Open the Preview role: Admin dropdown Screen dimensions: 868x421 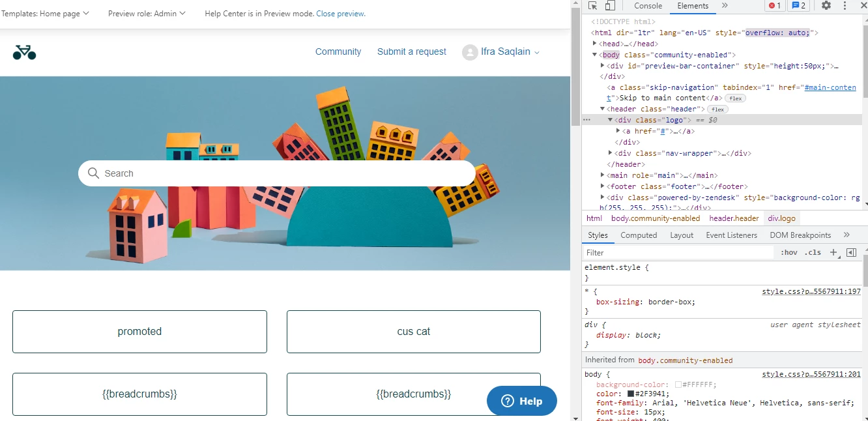147,14
